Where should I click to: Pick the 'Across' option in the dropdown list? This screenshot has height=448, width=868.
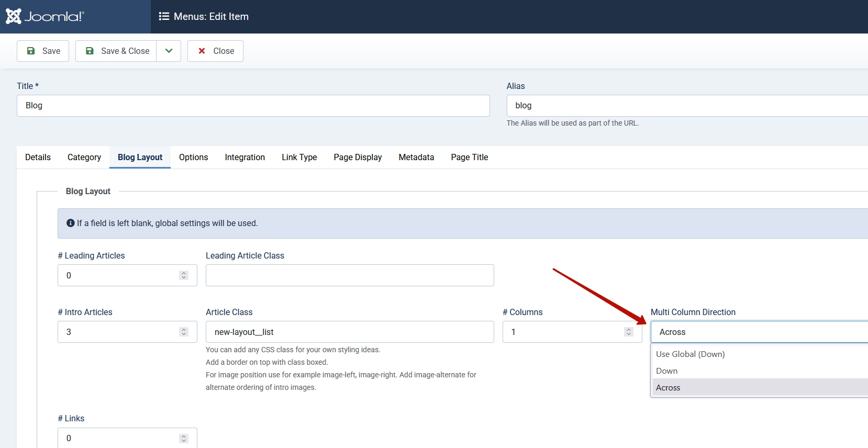(x=669, y=387)
